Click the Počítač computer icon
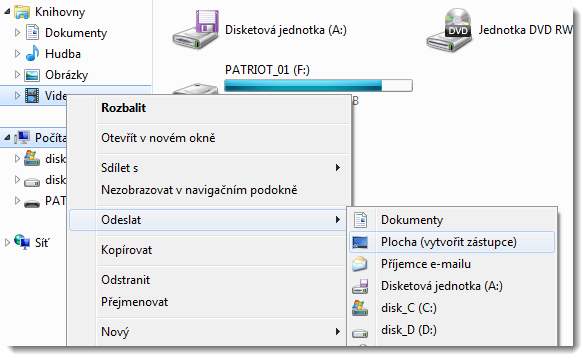The height and width of the screenshot is (361, 588). point(22,137)
